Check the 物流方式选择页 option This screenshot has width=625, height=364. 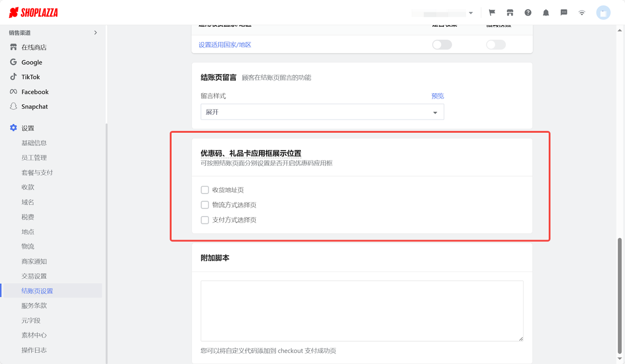[x=205, y=204]
